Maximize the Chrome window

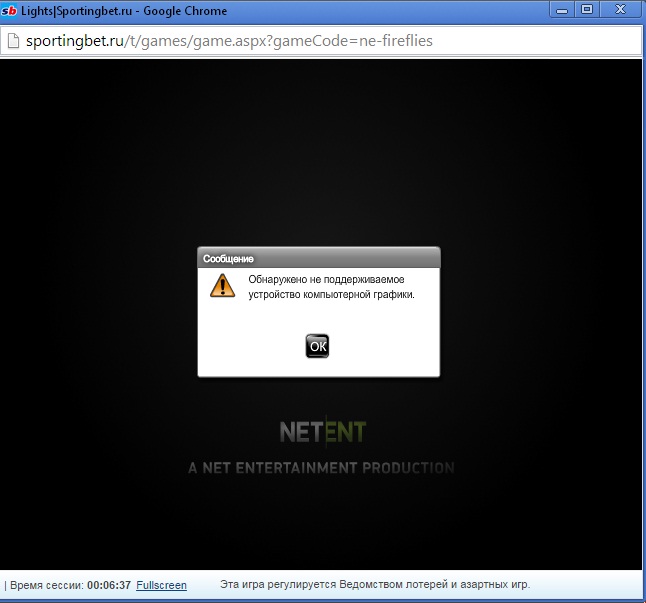point(587,9)
